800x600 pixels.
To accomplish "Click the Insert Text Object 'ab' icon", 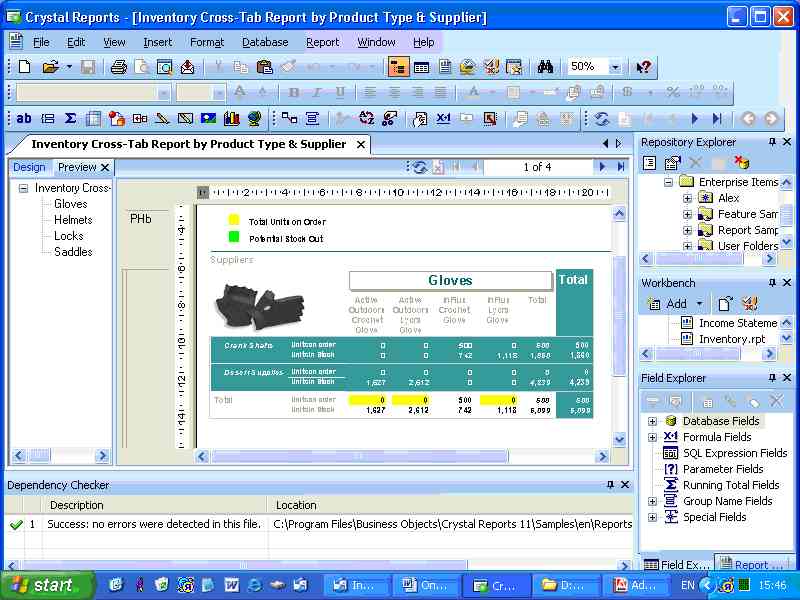I will pos(24,118).
